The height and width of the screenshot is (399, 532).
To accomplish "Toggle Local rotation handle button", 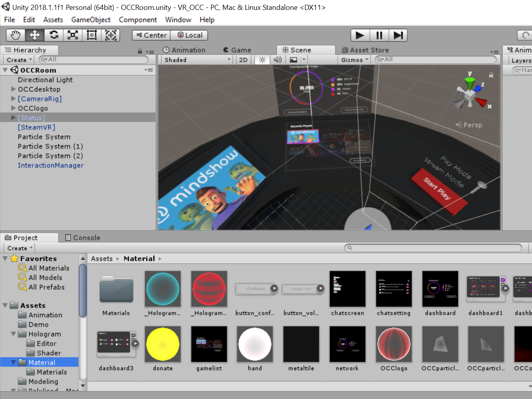I will click(189, 35).
